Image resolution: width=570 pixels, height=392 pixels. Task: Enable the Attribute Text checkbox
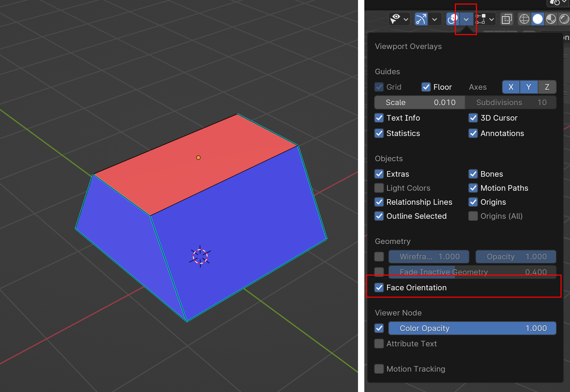[379, 344]
